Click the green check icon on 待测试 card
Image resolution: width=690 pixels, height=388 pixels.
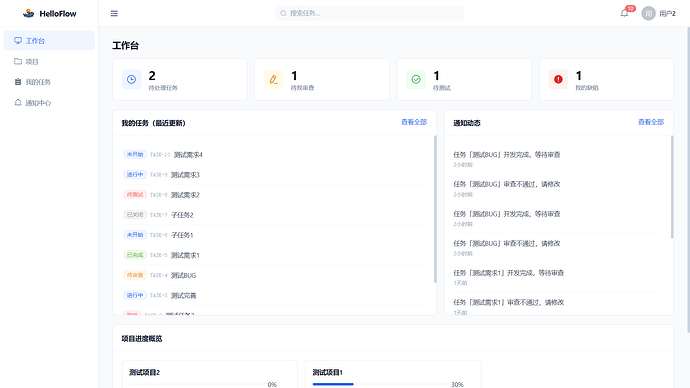415,79
